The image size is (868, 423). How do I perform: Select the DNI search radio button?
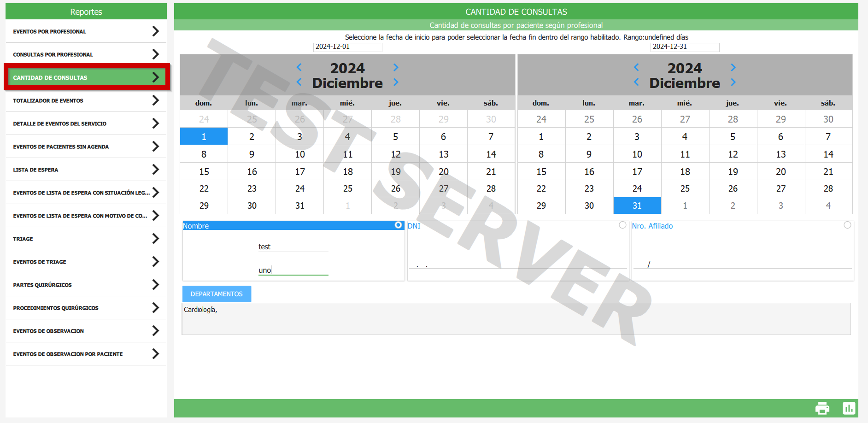(622, 225)
